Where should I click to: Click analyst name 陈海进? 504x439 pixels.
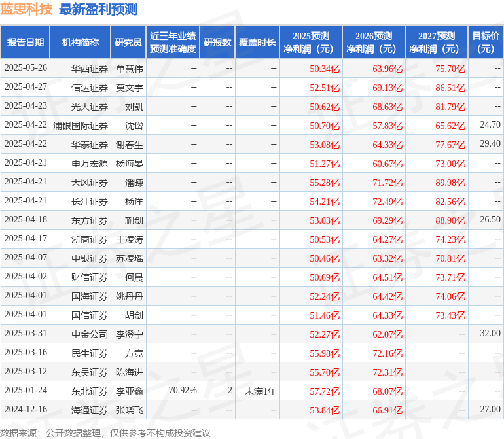130,372
